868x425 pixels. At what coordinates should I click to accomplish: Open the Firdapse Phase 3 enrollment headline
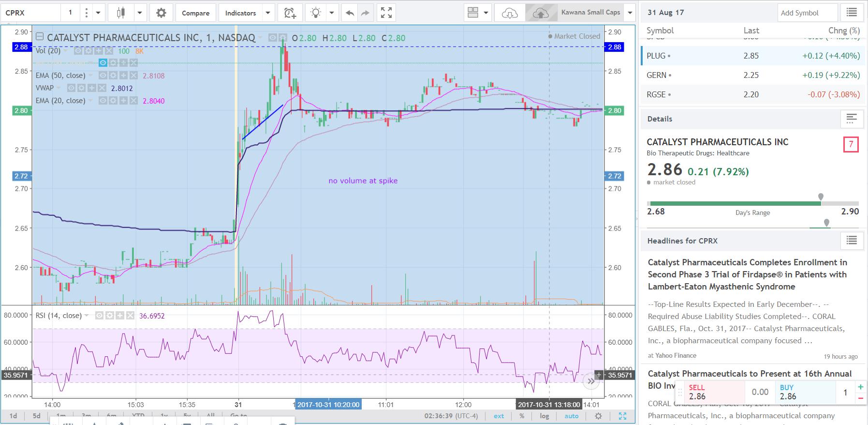(x=747, y=274)
